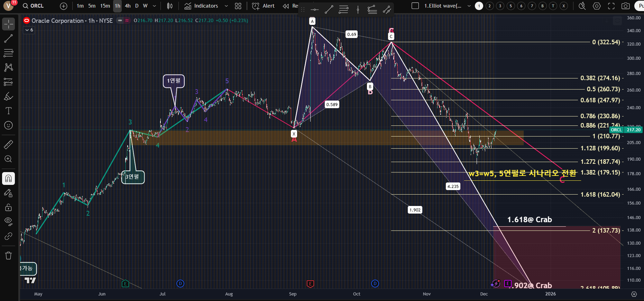The height and width of the screenshot is (301, 644).
Task: Take a chart snapshot with camera icon
Action: pos(625,6)
